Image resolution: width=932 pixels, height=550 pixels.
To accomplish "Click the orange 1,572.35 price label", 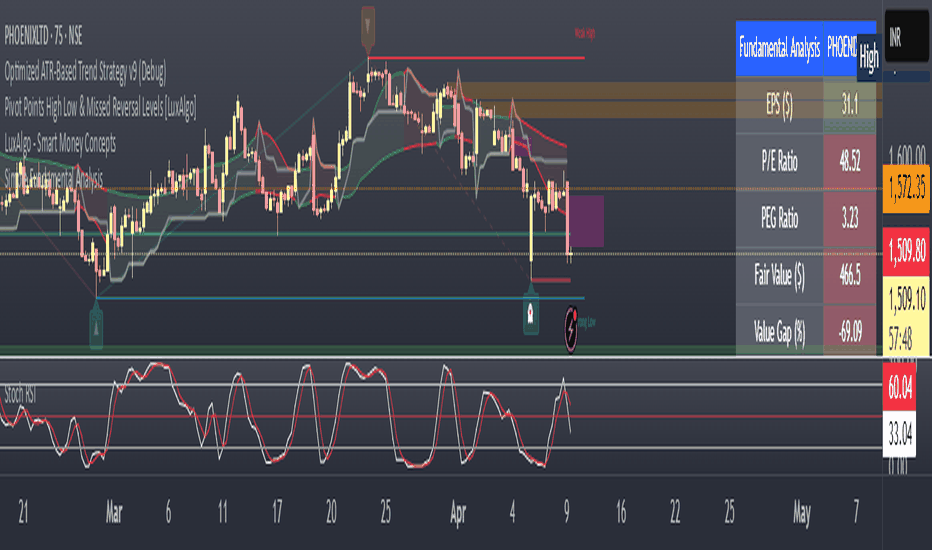I will pos(906,189).
